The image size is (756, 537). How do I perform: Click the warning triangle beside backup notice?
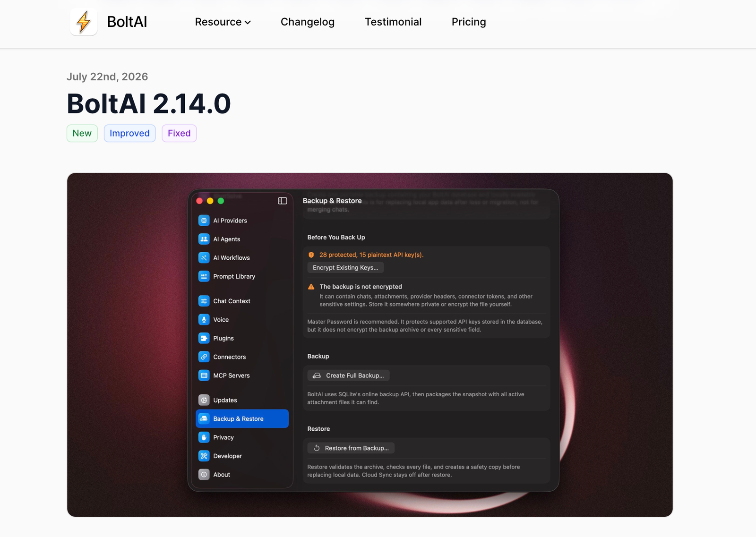[311, 287]
